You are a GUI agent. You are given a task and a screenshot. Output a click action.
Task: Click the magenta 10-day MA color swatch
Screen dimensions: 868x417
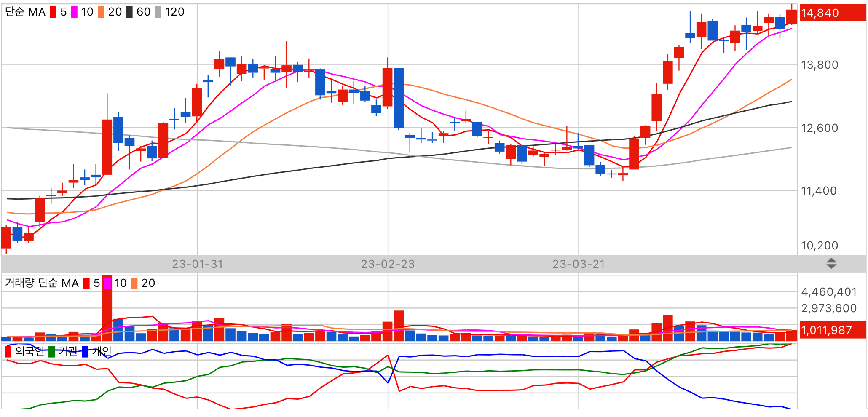(x=74, y=12)
